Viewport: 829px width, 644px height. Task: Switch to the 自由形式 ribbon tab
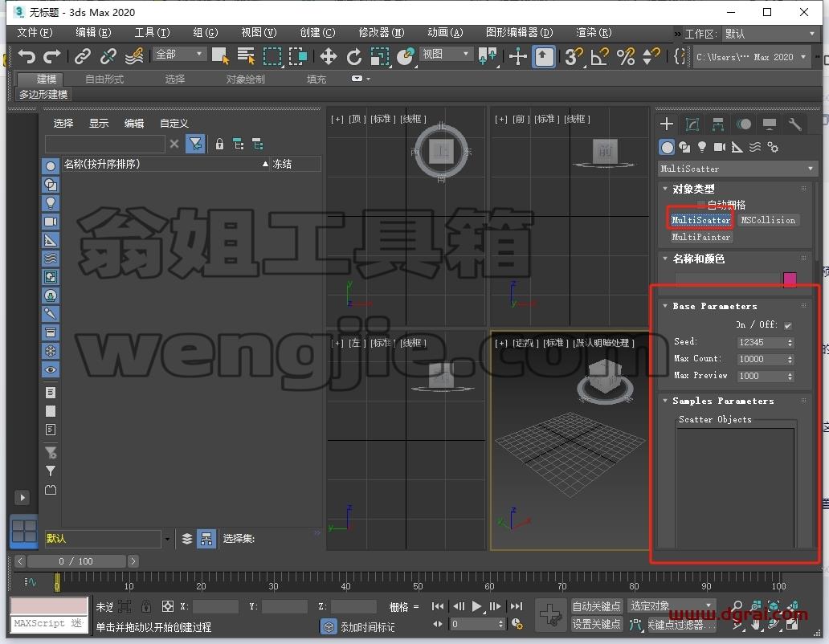104,79
